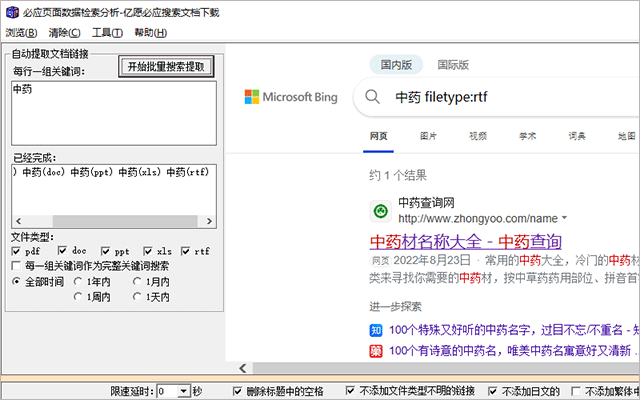Click the Microsoft Bing logo
Screen dimensions: 640x400
(291, 97)
